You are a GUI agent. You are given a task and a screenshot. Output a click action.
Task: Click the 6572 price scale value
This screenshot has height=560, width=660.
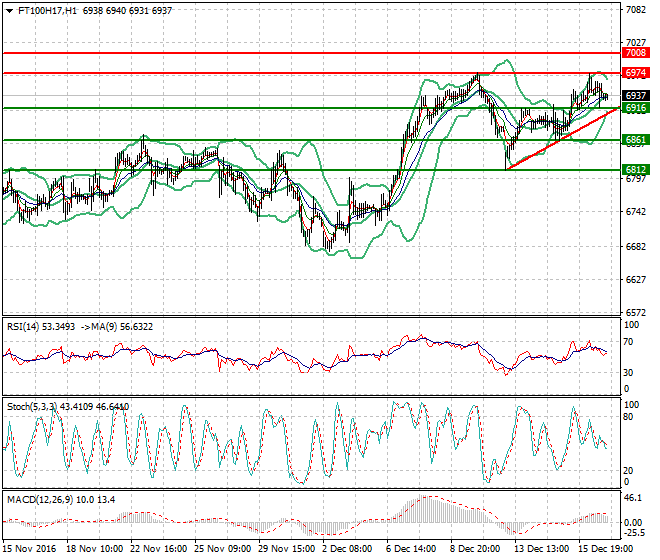(636, 313)
